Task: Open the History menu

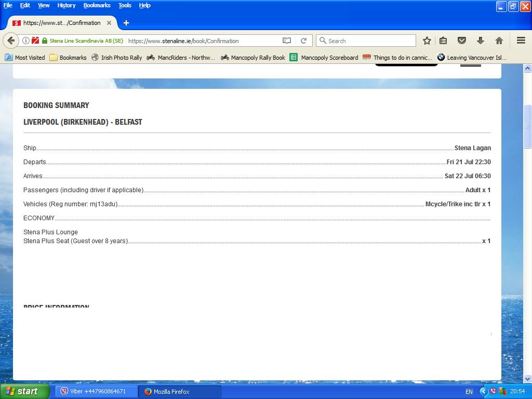Action: tap(66, 5)
